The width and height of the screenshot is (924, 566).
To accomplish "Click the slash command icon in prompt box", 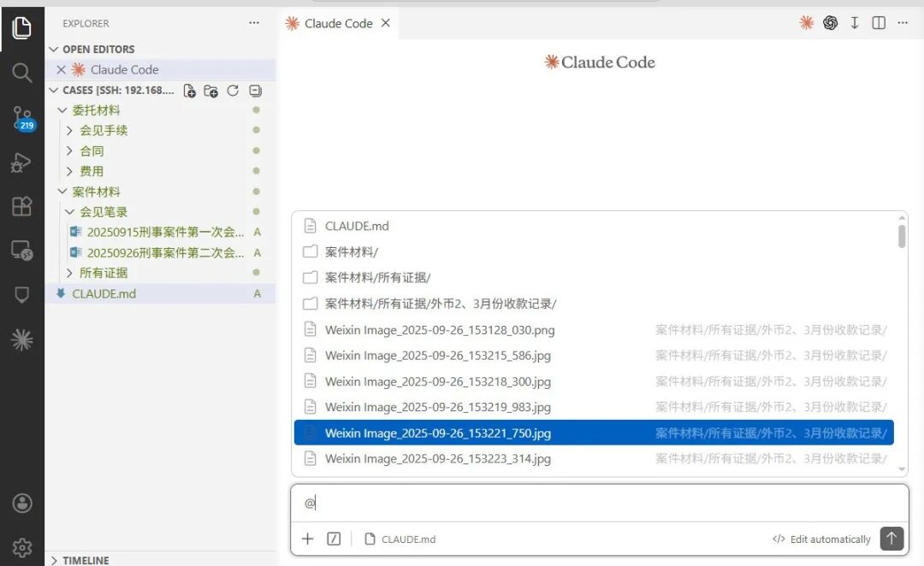I will coord(334,539).
